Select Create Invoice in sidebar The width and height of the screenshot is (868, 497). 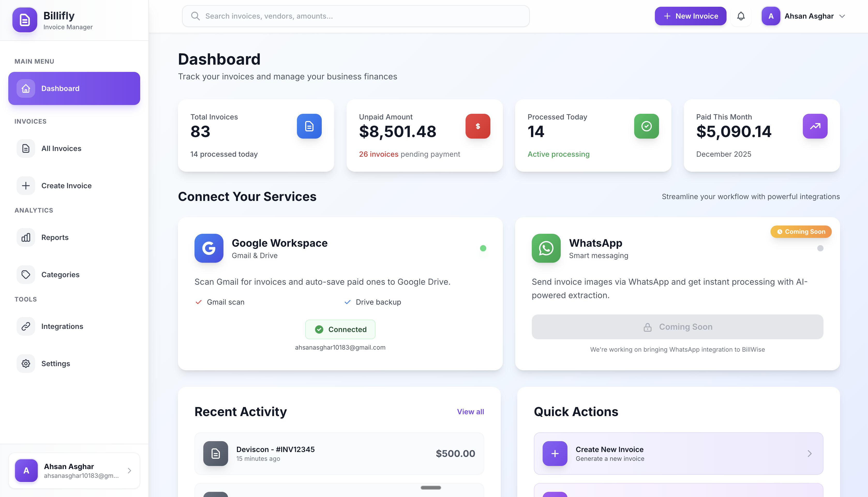(74, 186)
